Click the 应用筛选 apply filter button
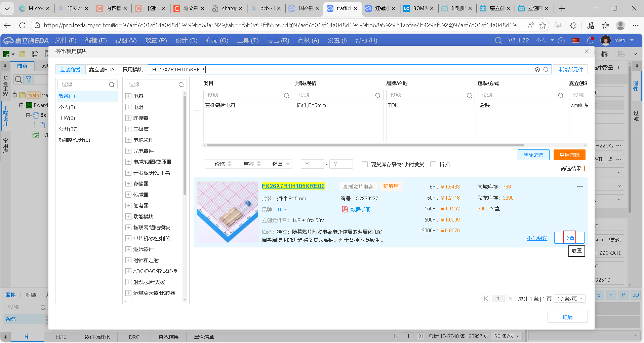The image size is (644, 343). pyautogui.click(x=569, y=155)
